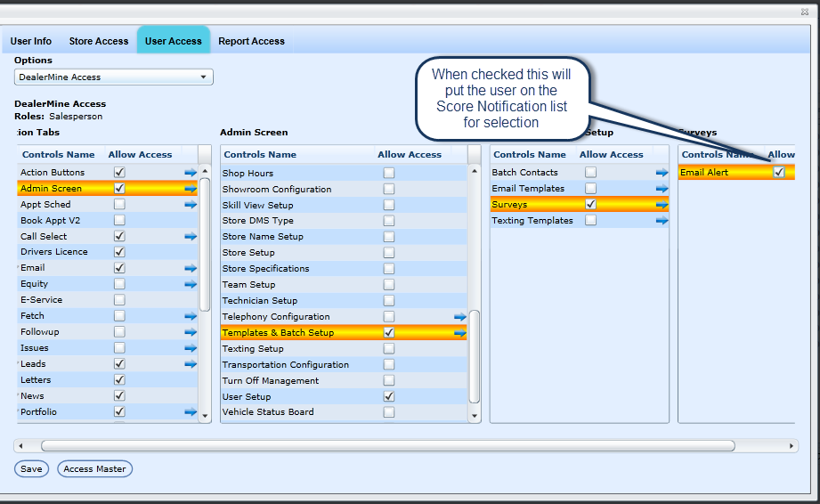Switch to the Report Access tab
This screenshot has width=820, height=504.
point(251,41)
